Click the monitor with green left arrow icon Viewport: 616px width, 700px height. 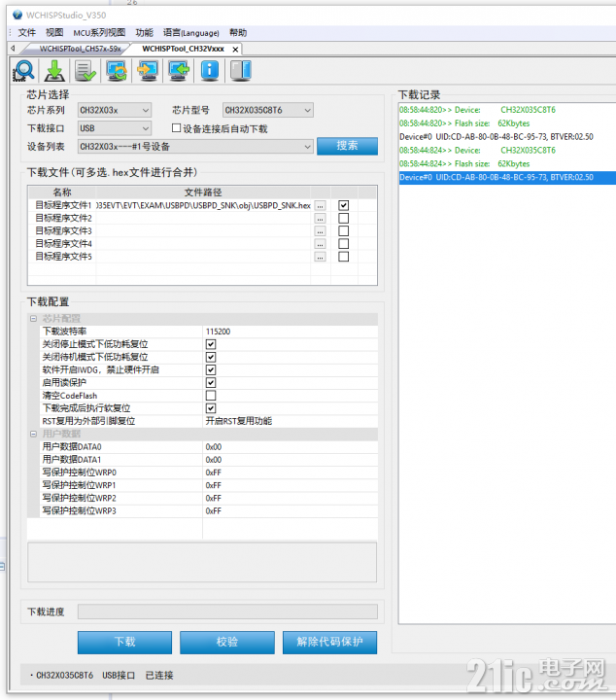(x=179, y=71)
